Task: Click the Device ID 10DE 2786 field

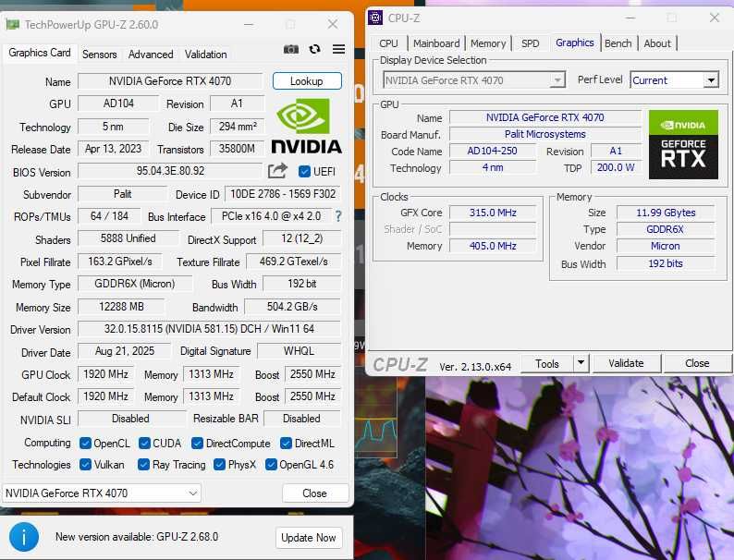Action: coord(283,194)
